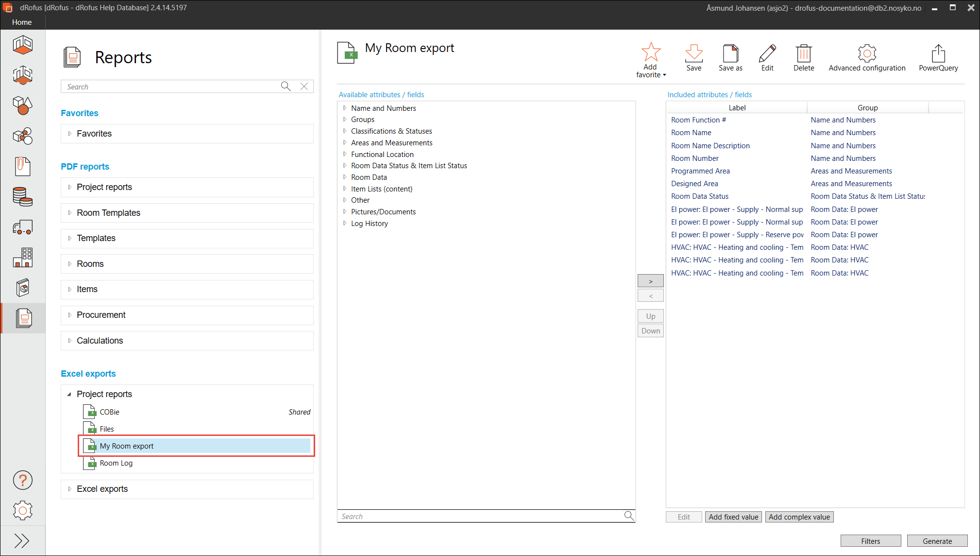This screenshot has width=980, height=556.
Task: Click the Edit pencil icon
Action: (767, 53)
